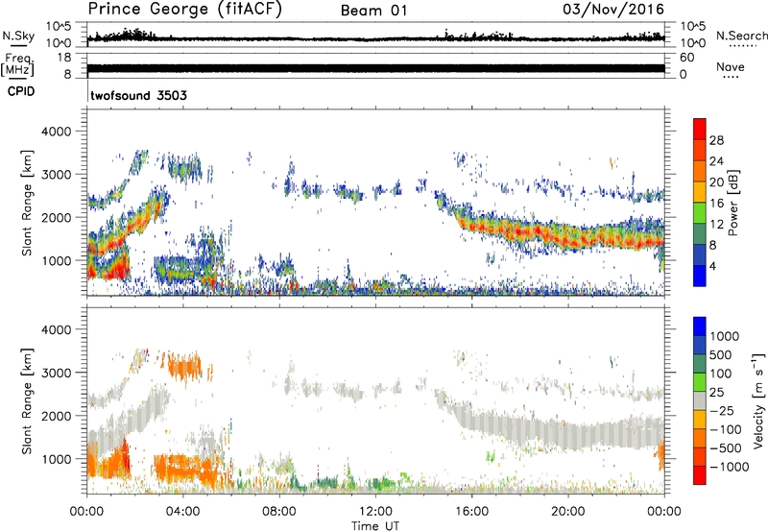Click the 'CPID' row label

tap(21, 91)
